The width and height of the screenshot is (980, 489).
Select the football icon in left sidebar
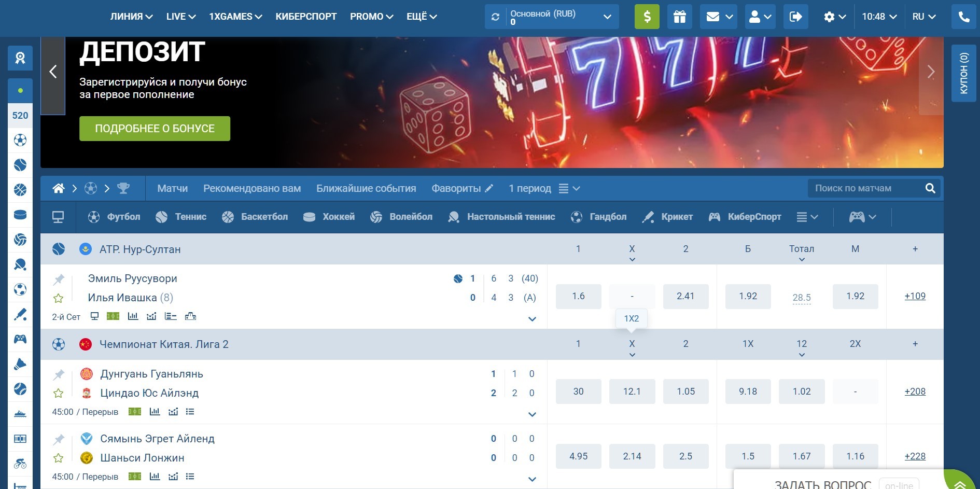[20, 140]
